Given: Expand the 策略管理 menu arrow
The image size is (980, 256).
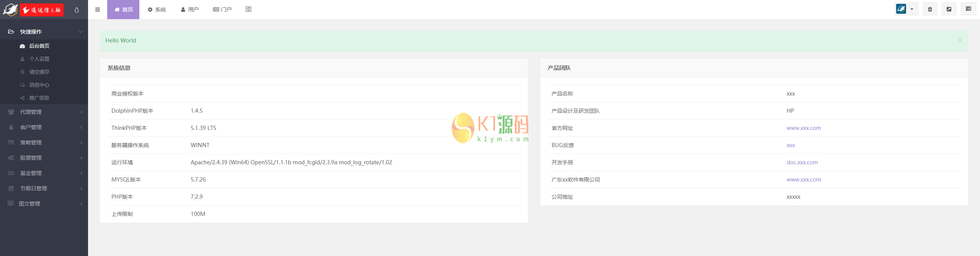Looking at the screenshot, I should pyautogui.click(x=81, y=143).
